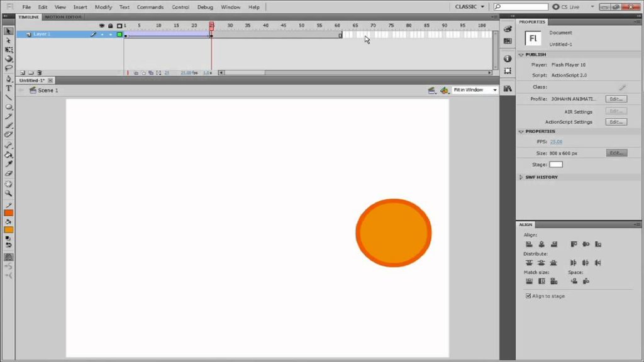Click align right edge icon
644x362 pixels.
[x=554, y=244]
